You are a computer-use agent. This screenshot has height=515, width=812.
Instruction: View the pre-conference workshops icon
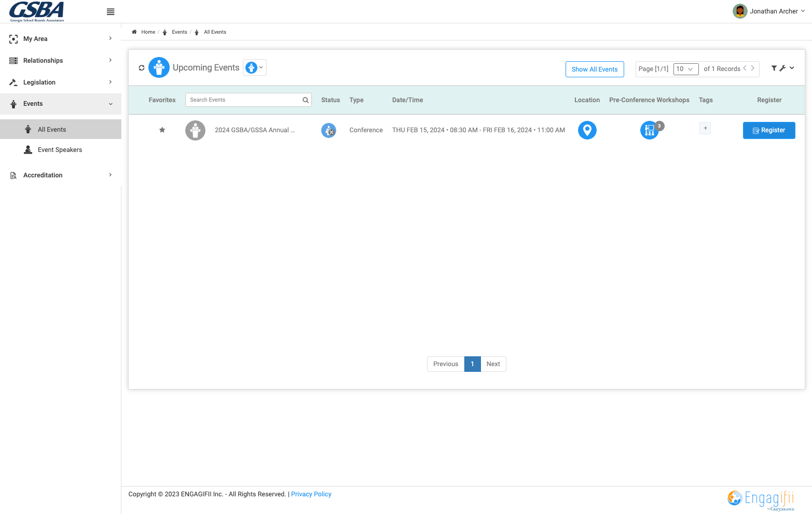(650, 130)
